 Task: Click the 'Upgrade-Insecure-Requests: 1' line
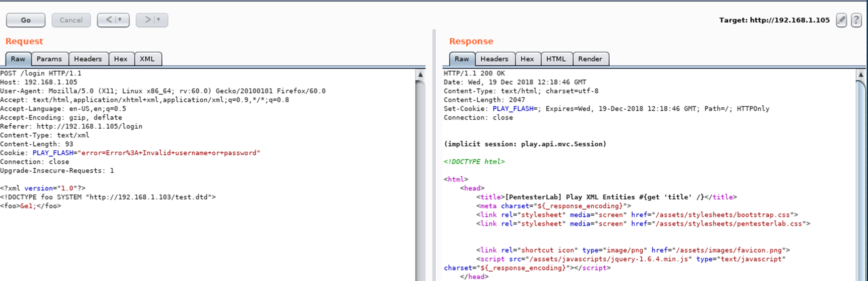click(57, 171)
